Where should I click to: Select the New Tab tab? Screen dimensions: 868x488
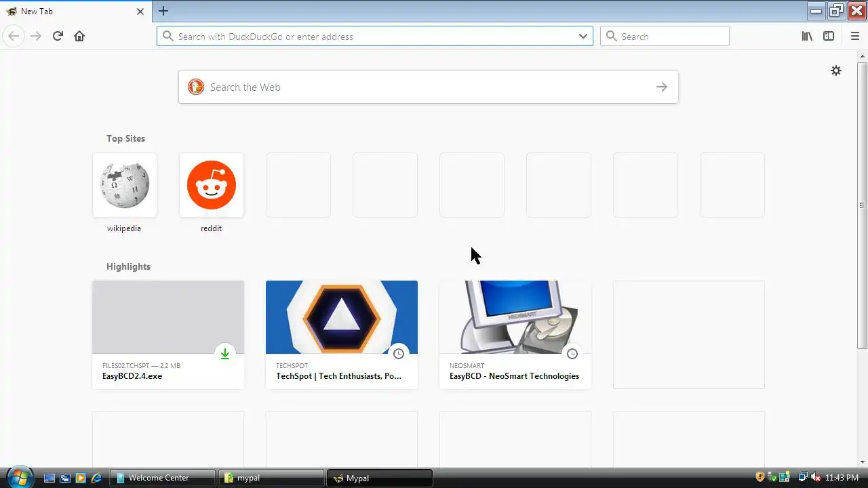pos(76,12)
